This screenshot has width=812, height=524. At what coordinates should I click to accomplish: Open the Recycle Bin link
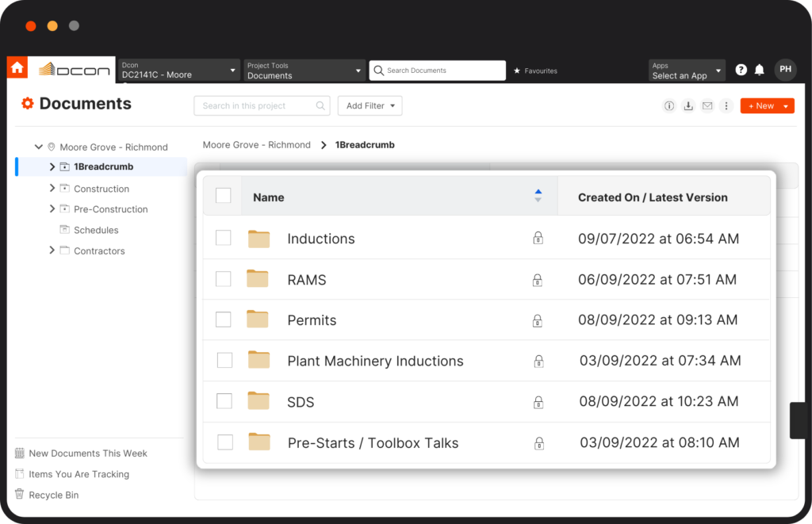click(54, 495)
